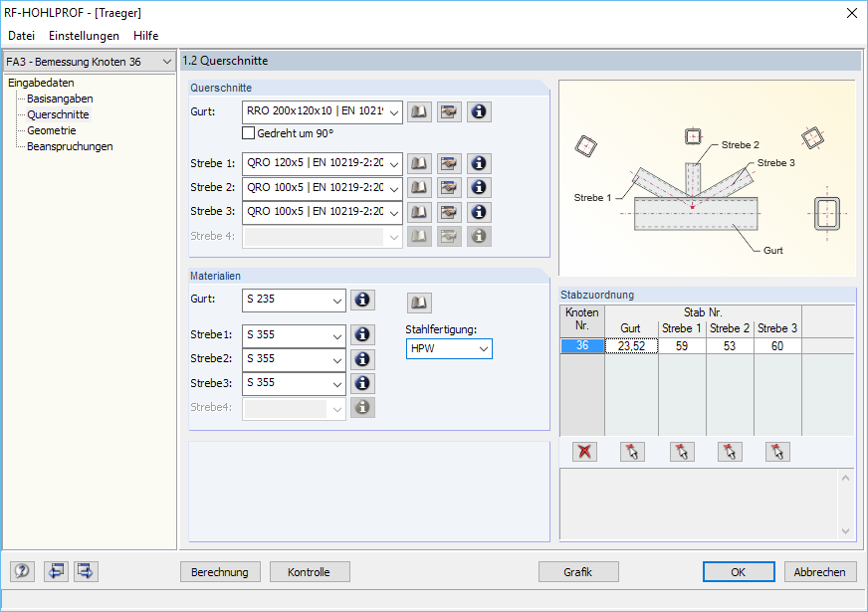Edit Gurt member cell 23,52
Image resolution: width=868 pixels, height=612 pixels.
632,346
